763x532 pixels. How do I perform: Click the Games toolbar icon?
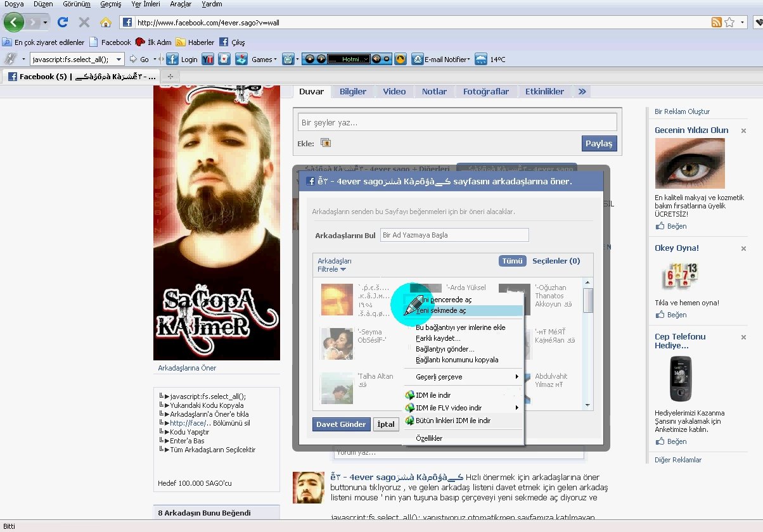(x=241, y=59)
